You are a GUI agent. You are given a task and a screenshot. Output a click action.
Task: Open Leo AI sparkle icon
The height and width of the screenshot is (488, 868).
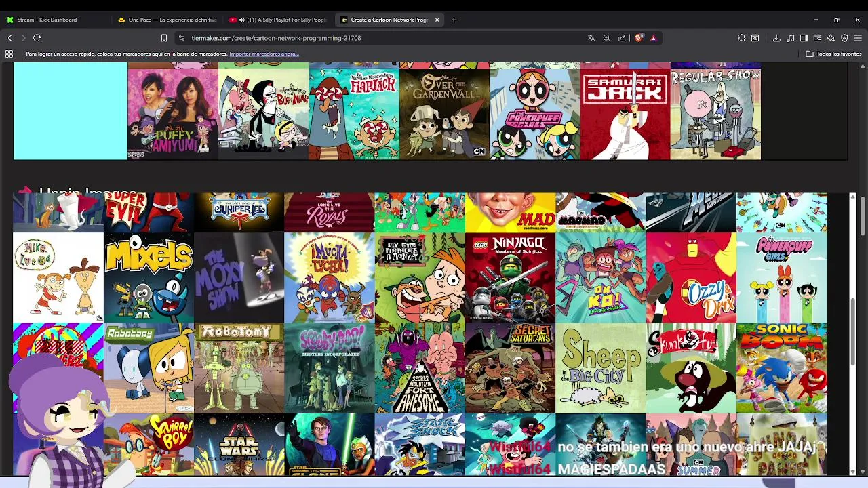(831, 38)
